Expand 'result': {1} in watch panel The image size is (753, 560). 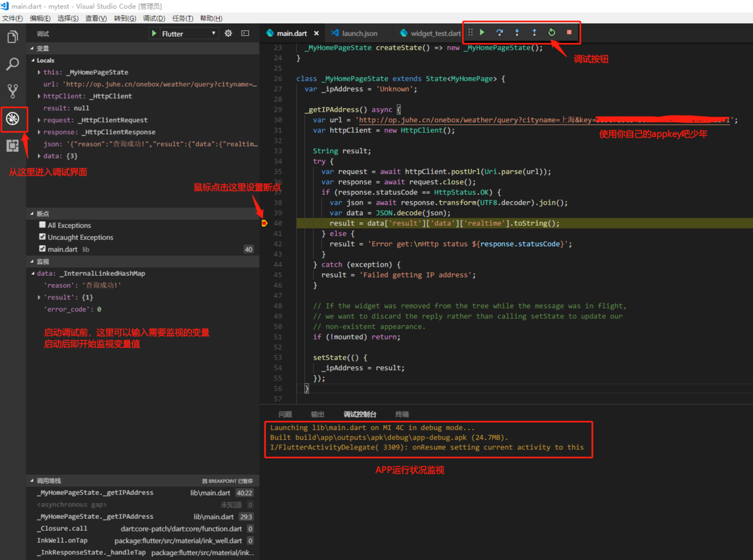(x=39, y=297)
